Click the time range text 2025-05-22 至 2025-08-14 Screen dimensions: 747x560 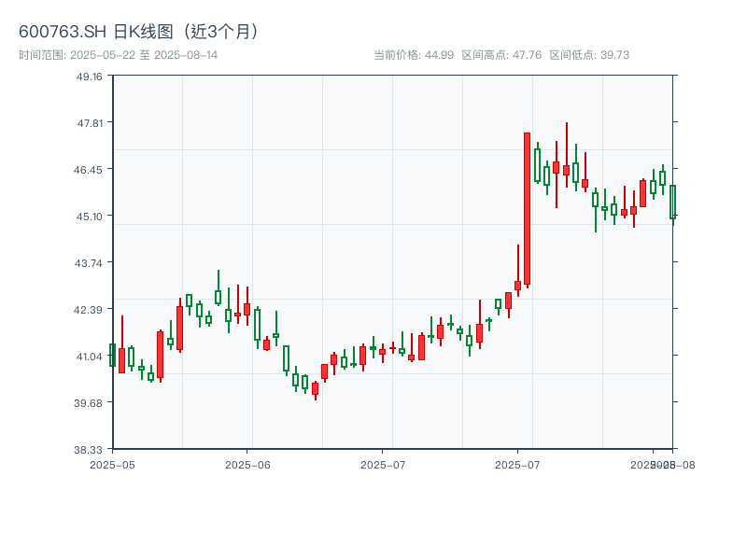119,55
